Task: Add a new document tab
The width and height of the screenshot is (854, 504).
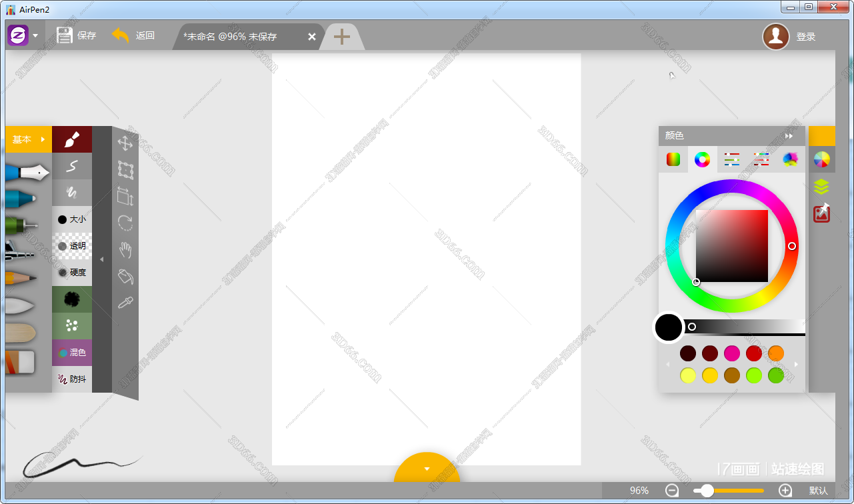Action: click(341, 37)
